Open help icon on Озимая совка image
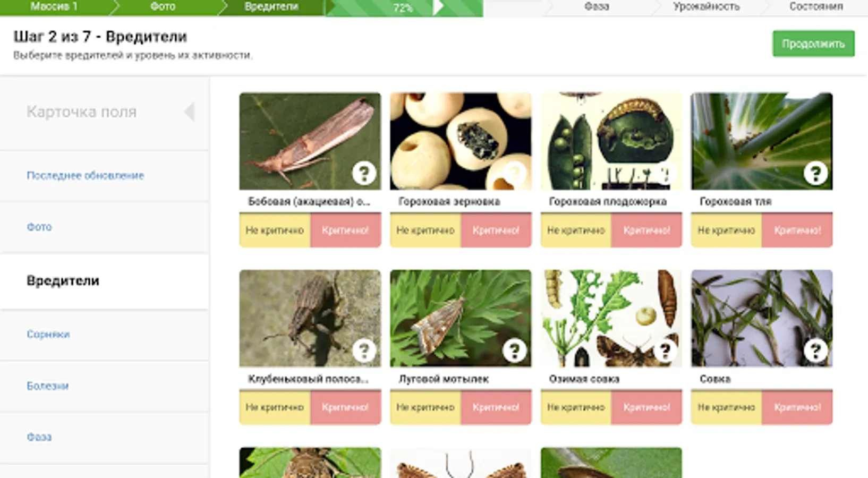The height and width of the screenshot is (478, 868). point(665,351)
